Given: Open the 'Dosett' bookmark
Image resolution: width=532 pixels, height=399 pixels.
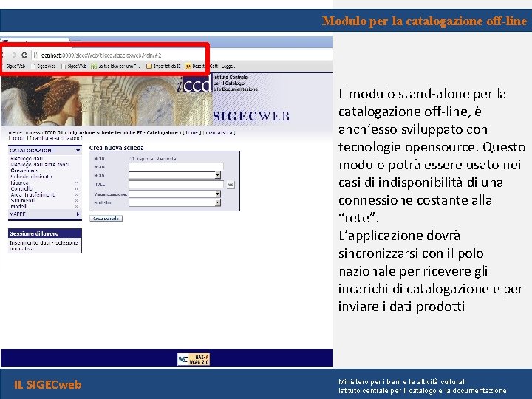Looking at the screenshot, I should tap(195, 66).
